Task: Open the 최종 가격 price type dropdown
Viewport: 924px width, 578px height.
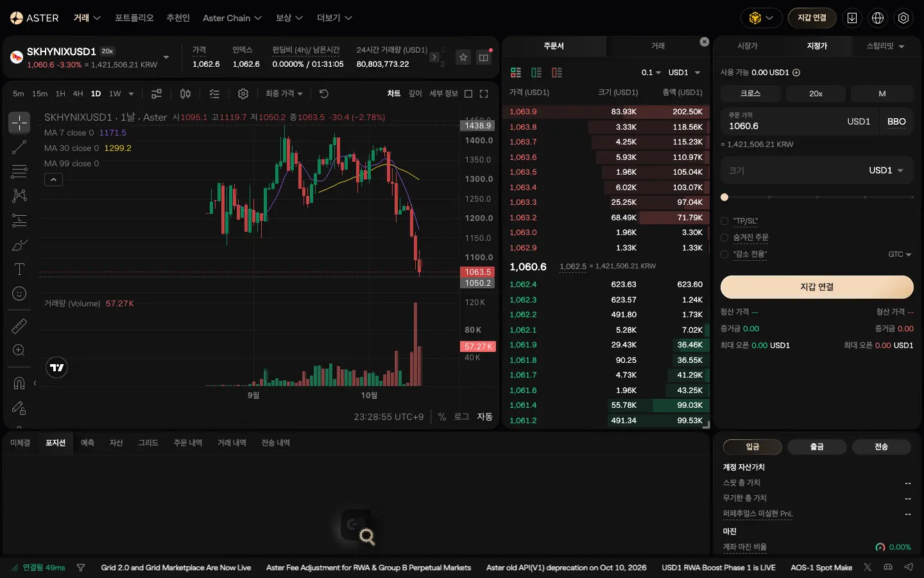Action: 284,94
